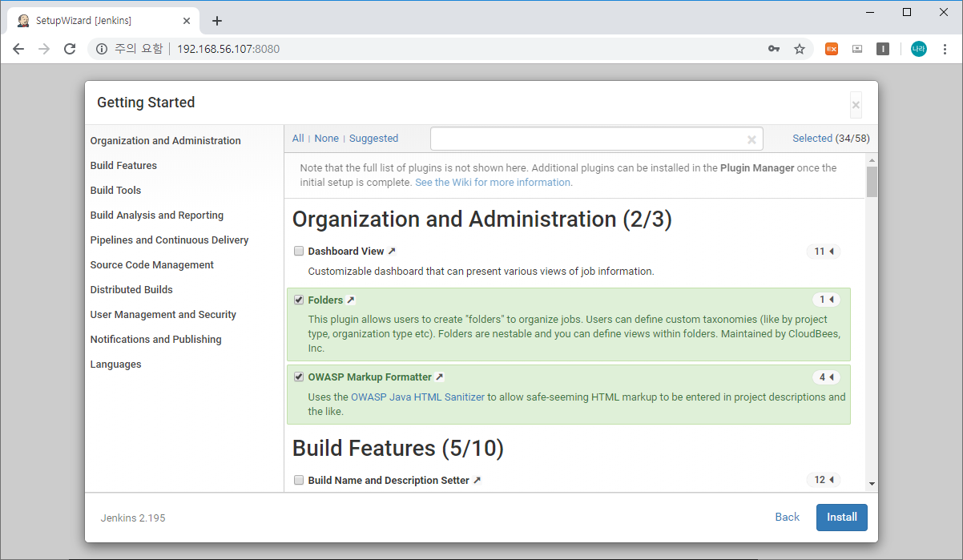Jump to Distributed Builds category
The width and height of the screenshot is (963, 560).
click(x=131, y=290)
